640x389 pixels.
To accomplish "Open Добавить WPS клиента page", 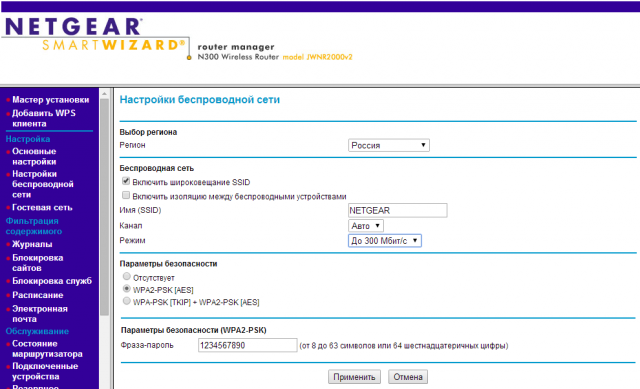I will point(44,118).
